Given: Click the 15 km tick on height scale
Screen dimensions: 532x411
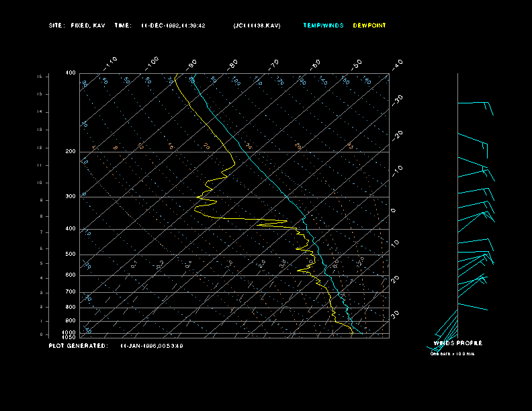Looking at the screenshot, I should point(40,77).
